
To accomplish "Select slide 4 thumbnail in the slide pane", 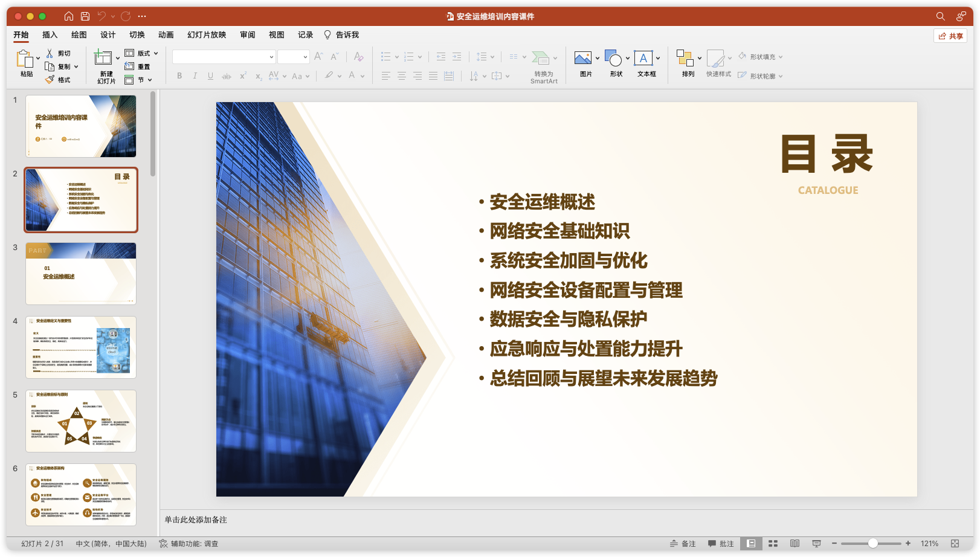I will point(80,347).
